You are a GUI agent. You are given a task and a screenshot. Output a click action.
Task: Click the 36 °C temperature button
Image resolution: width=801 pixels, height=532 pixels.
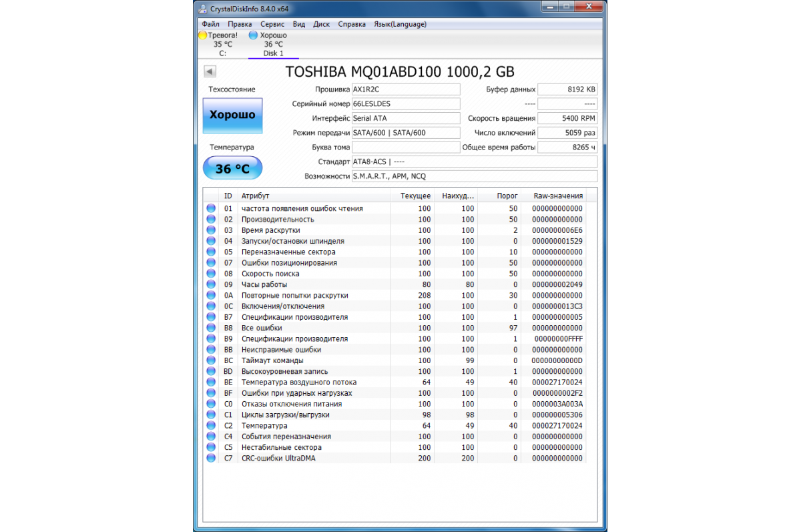[232, 169]
